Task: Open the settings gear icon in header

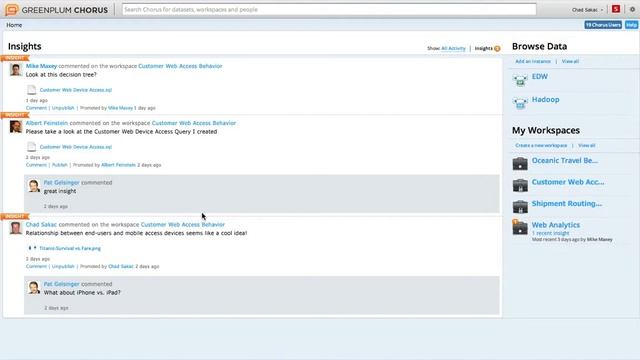Action: [632, 9]
